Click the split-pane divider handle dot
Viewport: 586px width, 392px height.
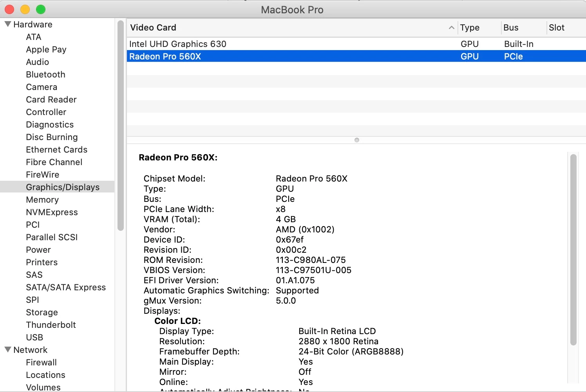pyautogui.click(x=356, y=140)
